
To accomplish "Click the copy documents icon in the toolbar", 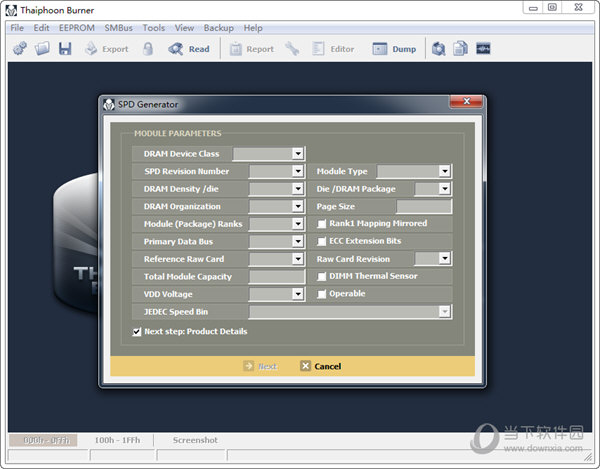I will [x=460, y=49].
